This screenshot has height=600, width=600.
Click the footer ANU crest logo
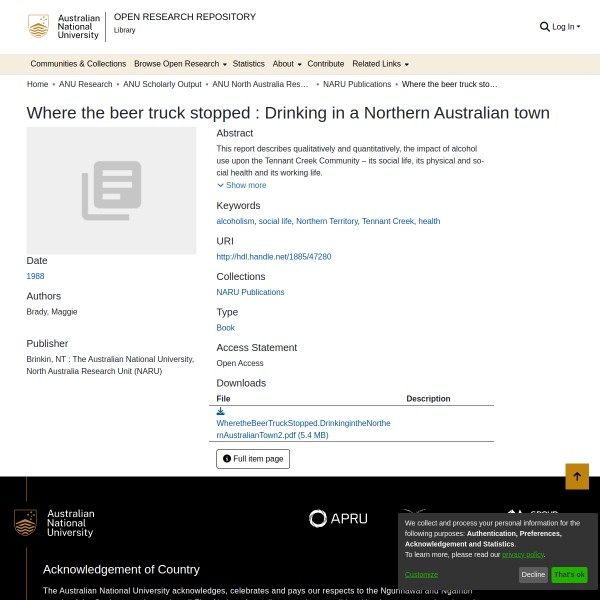(54, 523)
